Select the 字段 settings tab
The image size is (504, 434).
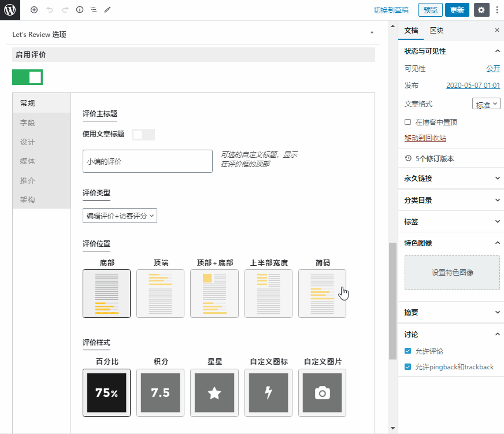tap(42, 123)
